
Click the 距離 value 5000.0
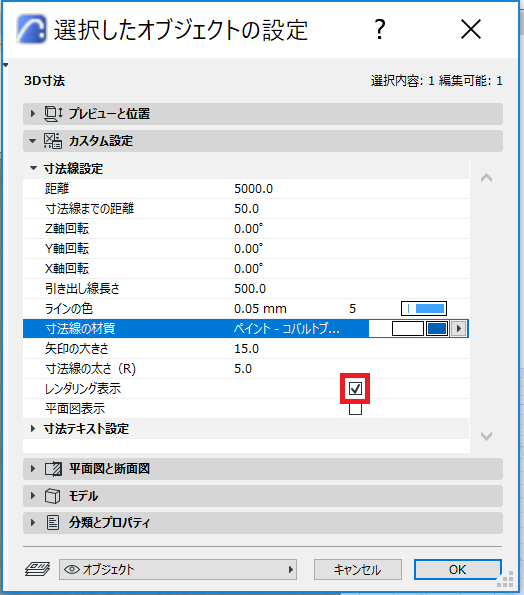[x=253, y=189]
